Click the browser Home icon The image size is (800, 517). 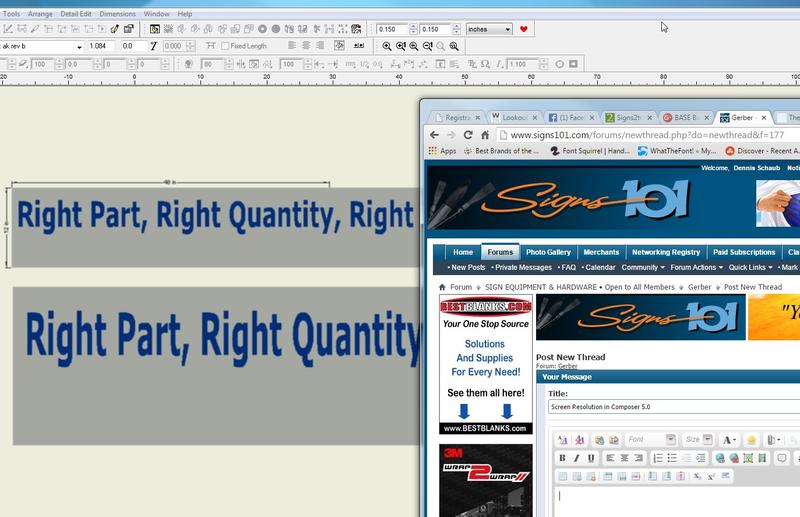point(485,135)
